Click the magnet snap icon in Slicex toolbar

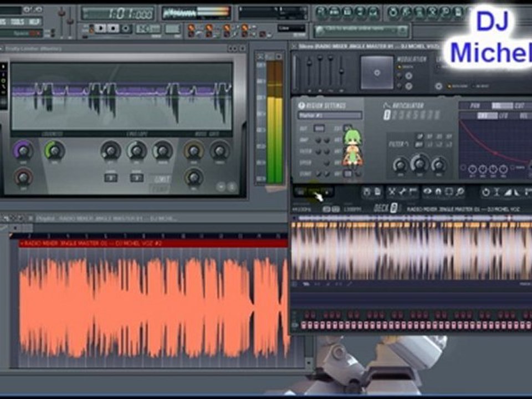[x=438, y=192]
